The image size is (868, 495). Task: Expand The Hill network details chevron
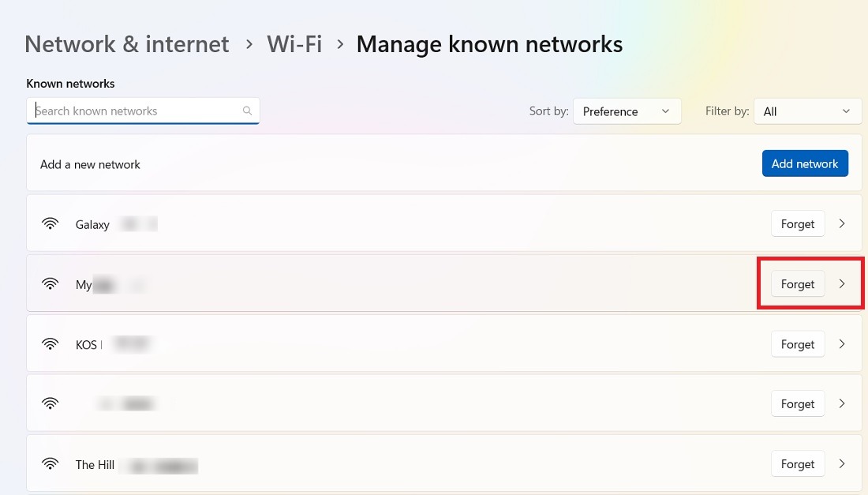click(842, 463)
